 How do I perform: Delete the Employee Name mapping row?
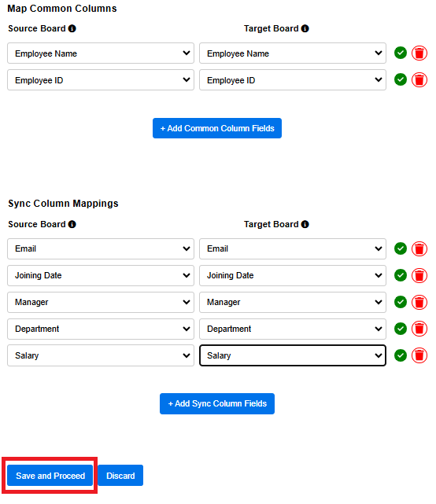pos(419,53)
